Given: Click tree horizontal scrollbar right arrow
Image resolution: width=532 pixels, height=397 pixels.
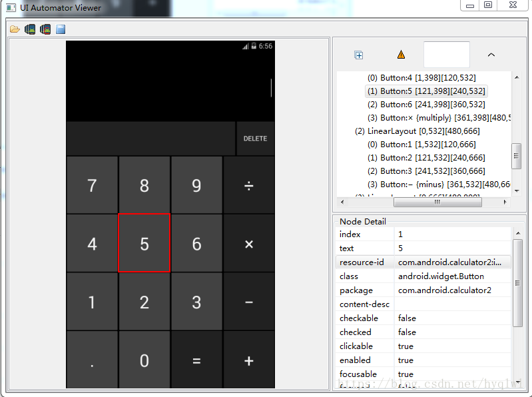Looking at the screenshot, I should (505, 202).
